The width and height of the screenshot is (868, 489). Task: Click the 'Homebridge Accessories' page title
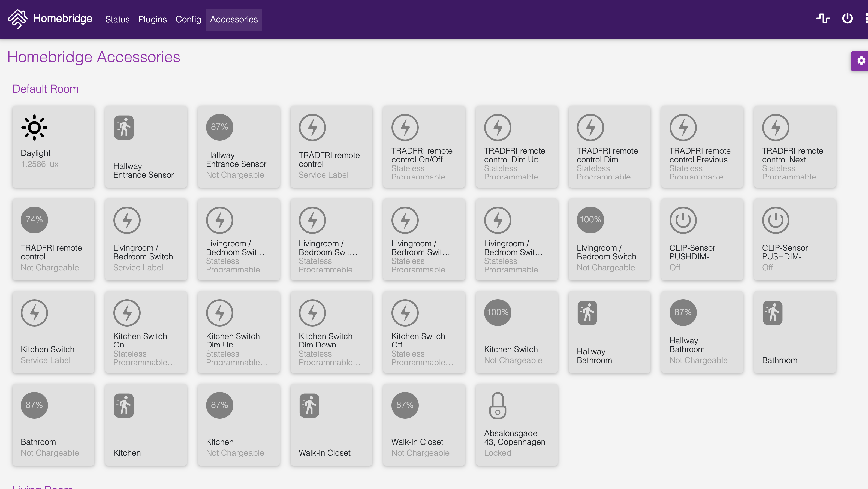pos(94,57)
